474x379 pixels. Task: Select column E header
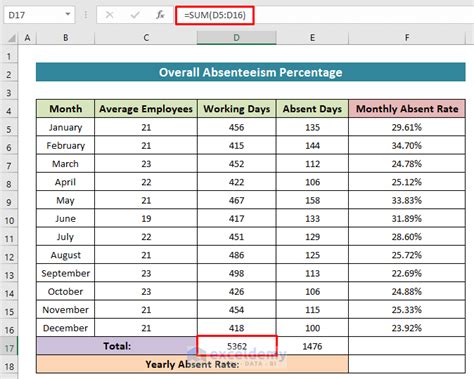(x=312, y=38)
